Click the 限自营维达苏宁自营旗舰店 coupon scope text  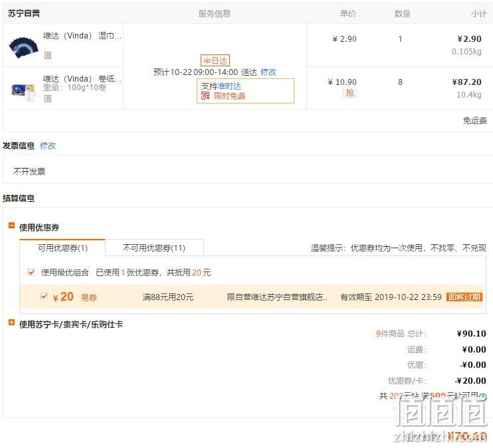point(277,297)
